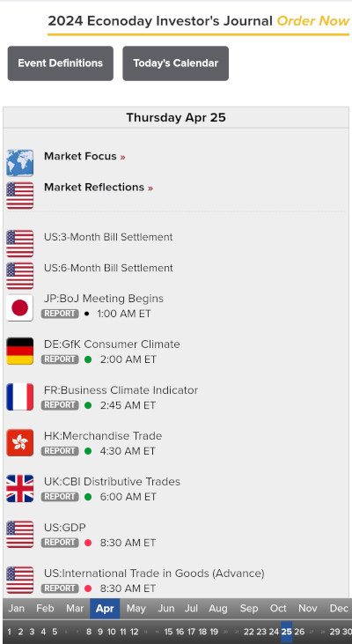Switch to the May month tab
Screen dimensions: 352x644
(x=136, y=608)
